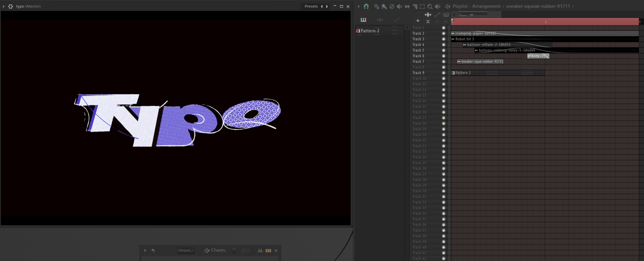The width and height of the screenshot is (644, 261).
Task: Select the Paint brush tool in Playlist
Action: coord(384,6)
